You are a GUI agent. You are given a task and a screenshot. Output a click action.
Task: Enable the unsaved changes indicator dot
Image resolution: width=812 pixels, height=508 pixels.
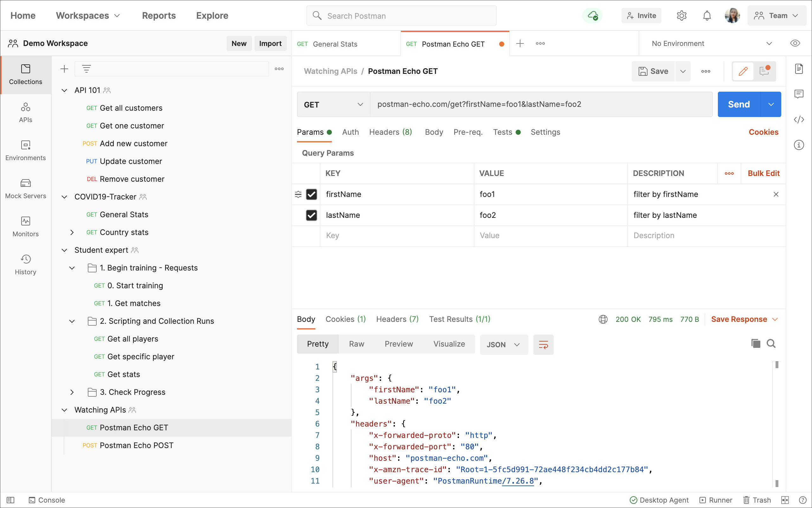(499, 43)
